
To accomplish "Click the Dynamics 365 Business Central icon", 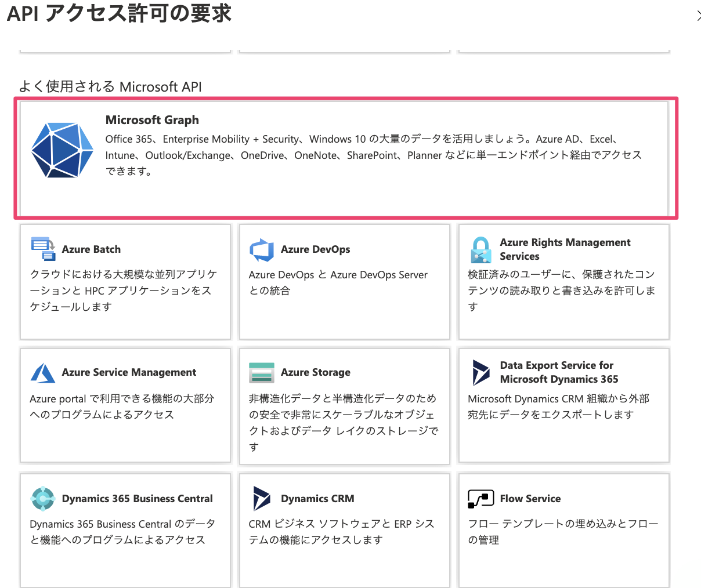I will click(x=43, y=499).
